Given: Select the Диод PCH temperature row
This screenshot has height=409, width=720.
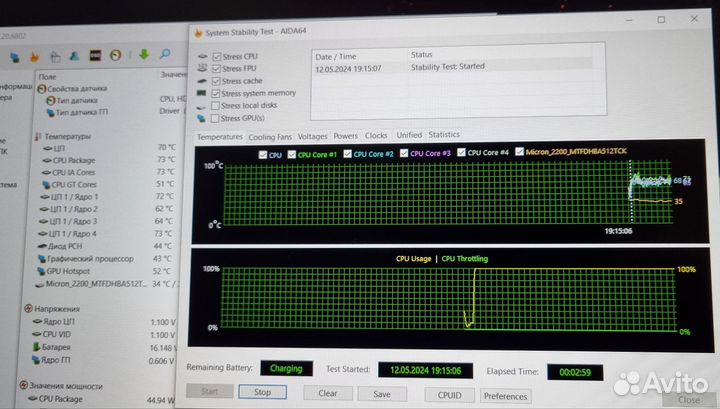Looking at the screenshot, I should point(106,247).
